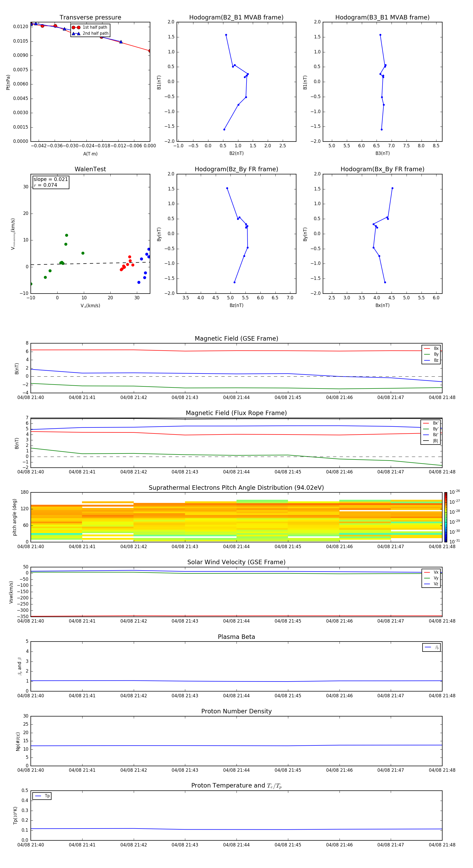Click the "Transverse pressure" plot title
Viewport: 473px width, 868px height.
pyautogui.click(x=90, y=18)
